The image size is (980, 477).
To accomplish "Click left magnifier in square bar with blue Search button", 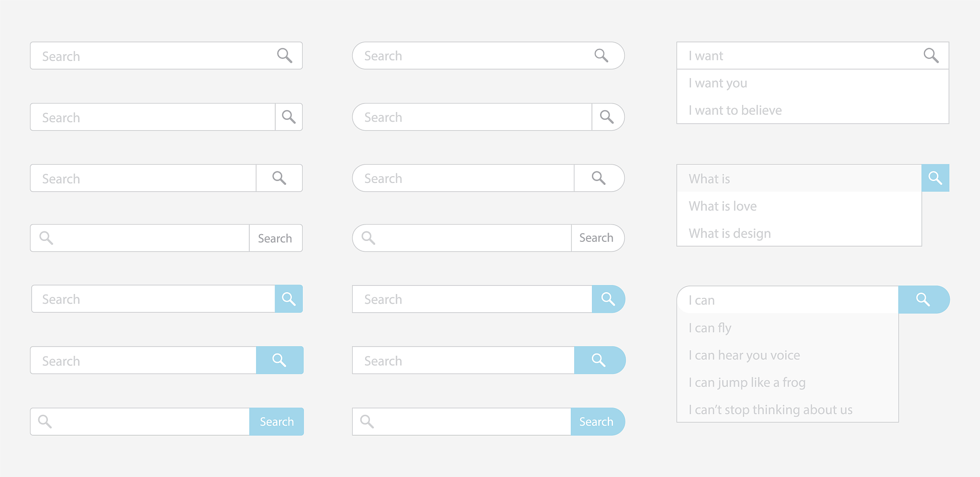I will [45, 421].
